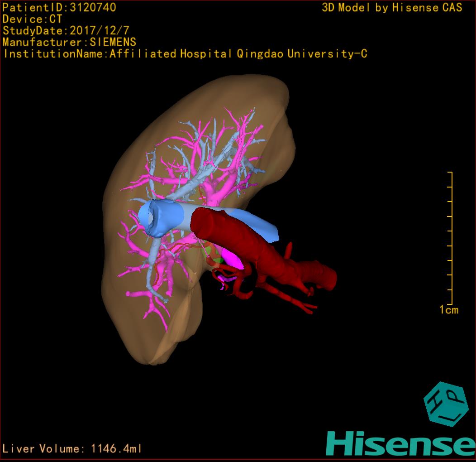476x462 pixels.
Task: Click the 1cm scale label
Action: click(x=449, y=310)
